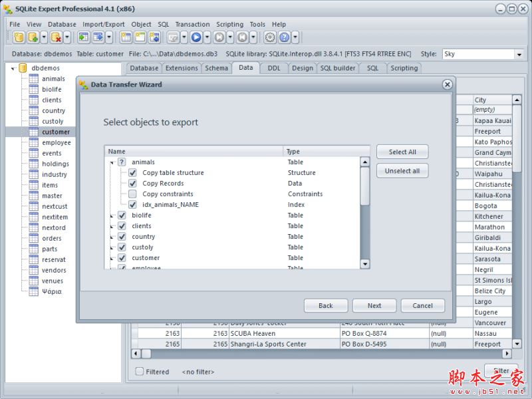Click the Import data toolbar icon
Viewport: 532px width, 399px height.
click(x=84, y=37)
